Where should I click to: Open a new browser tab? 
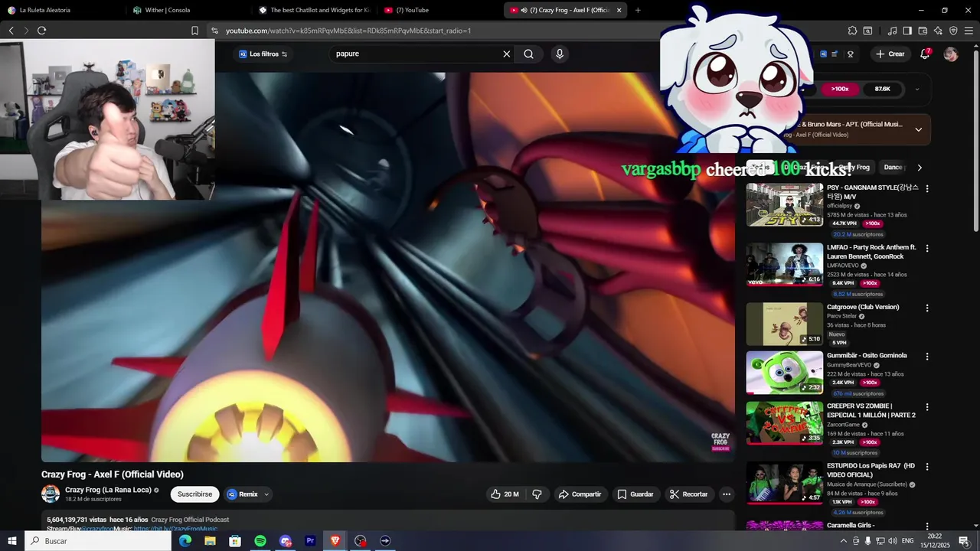638,10
